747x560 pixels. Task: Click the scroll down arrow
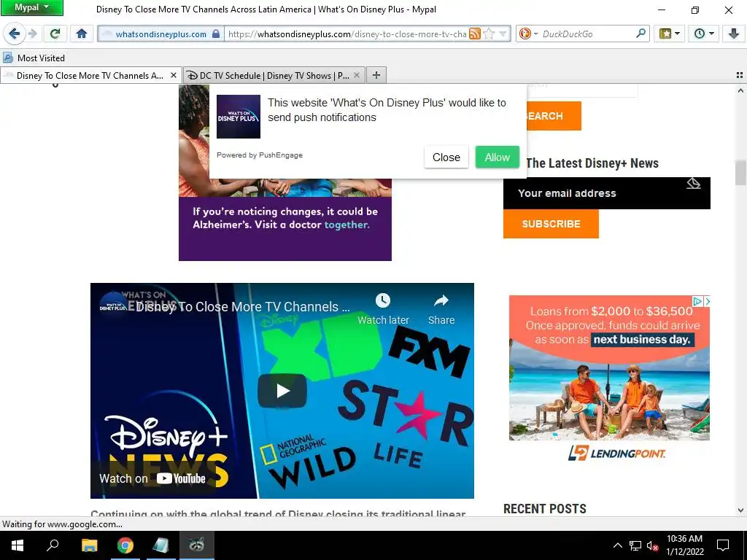pyautogui.click(x=740, y=510)
